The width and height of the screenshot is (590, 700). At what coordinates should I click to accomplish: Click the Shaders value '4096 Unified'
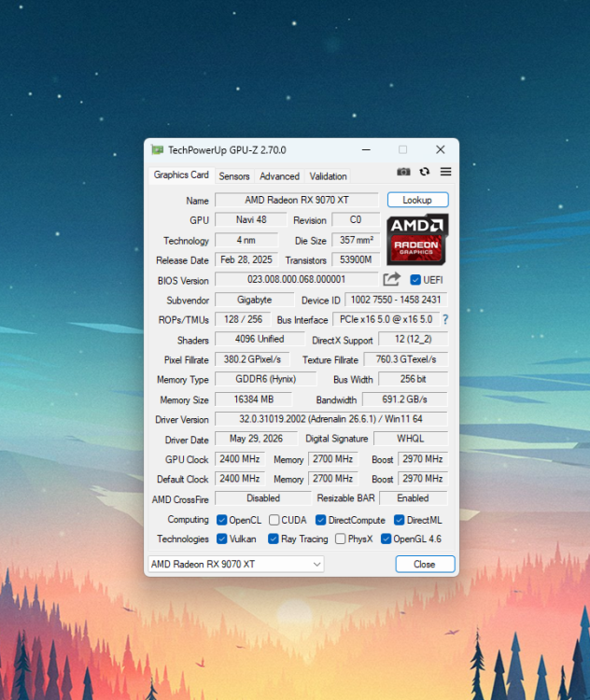tap(260, 340)
